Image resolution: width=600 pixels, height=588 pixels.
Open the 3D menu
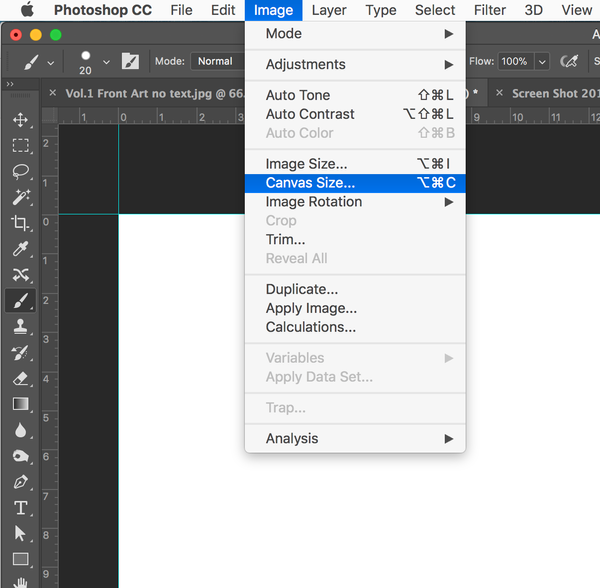pos(534,10)
